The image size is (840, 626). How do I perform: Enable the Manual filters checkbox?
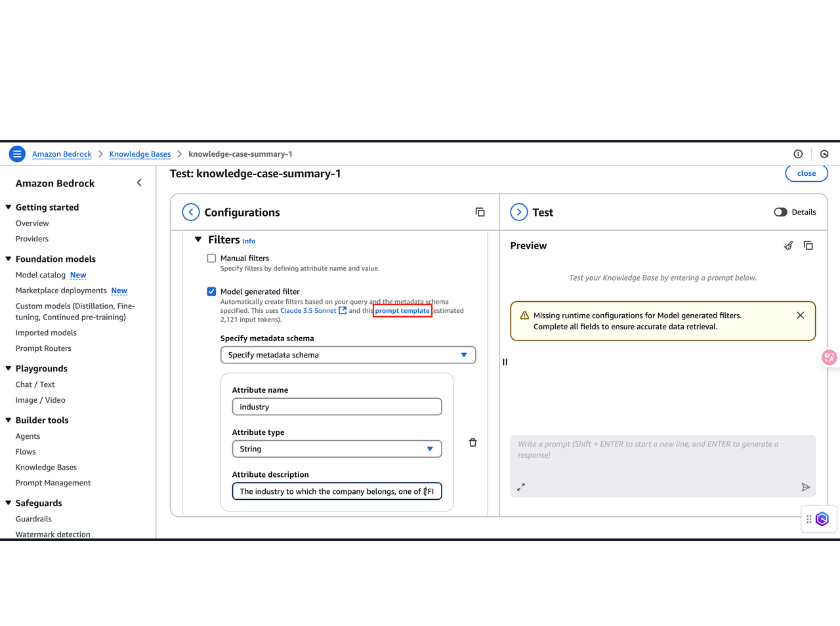pyautogui.click(x=212, y=258)
